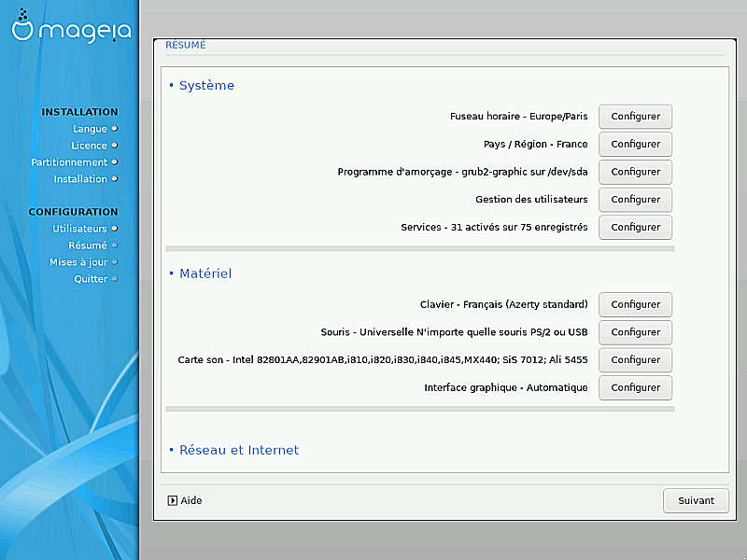Click the bullet next to Partitionnement
747x560 pixels.
tap(115, 162)
